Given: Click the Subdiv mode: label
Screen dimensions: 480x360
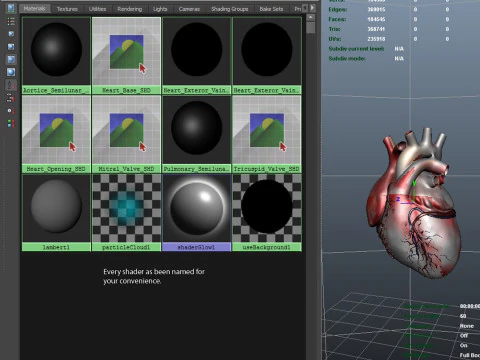Looking at the screenshot, I should [x=347, y=59].
